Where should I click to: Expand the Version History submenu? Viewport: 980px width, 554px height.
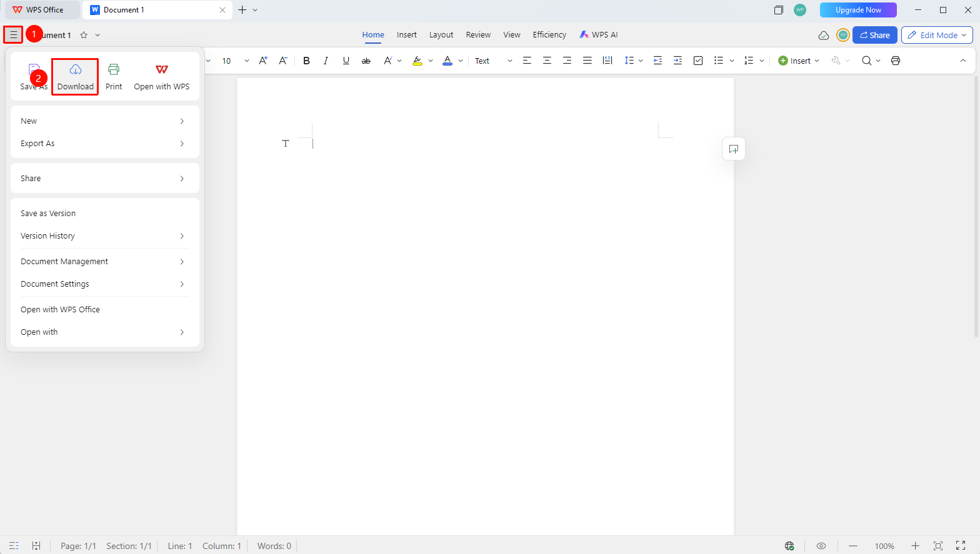[x=104, y=236]
